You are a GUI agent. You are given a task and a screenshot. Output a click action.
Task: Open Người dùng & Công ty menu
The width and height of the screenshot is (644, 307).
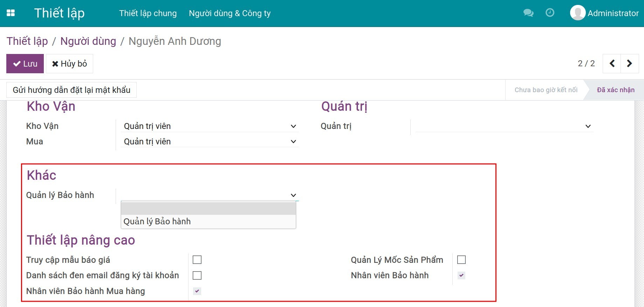(x=229, y=13)
